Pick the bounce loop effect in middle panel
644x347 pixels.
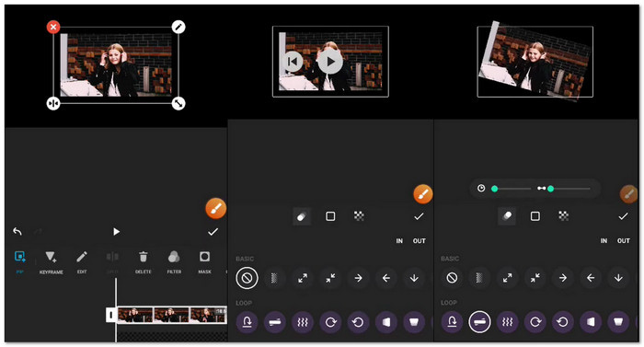pyautogui.click(x=247, y=322)
